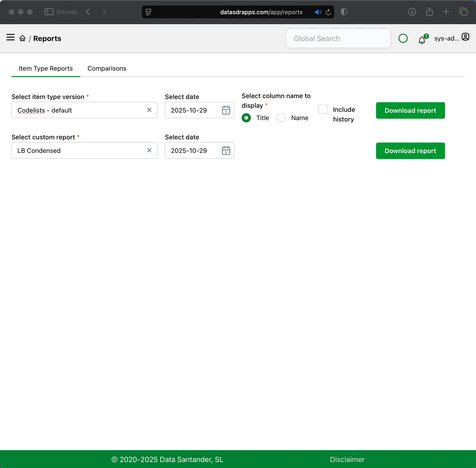The height and width of the screenshot is (468, 476).
Task: Clear the LB Condensed custom report selection
Action: coord(149,150)
